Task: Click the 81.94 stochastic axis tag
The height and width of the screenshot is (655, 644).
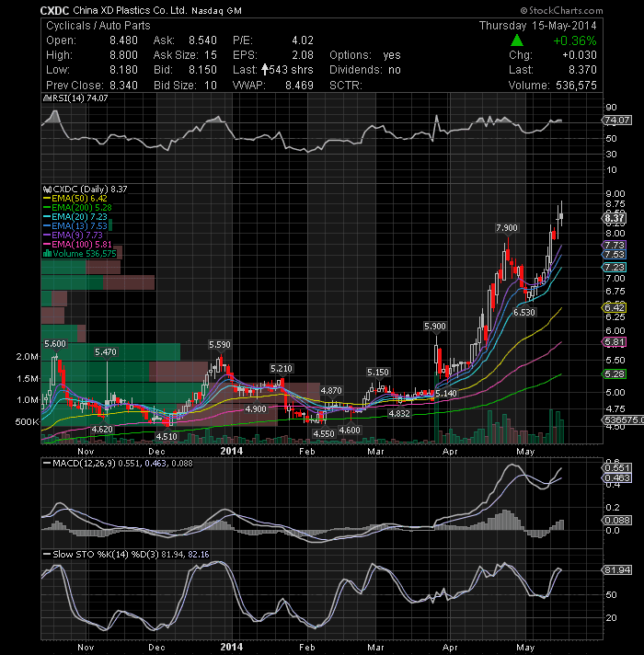Action: 617,570
